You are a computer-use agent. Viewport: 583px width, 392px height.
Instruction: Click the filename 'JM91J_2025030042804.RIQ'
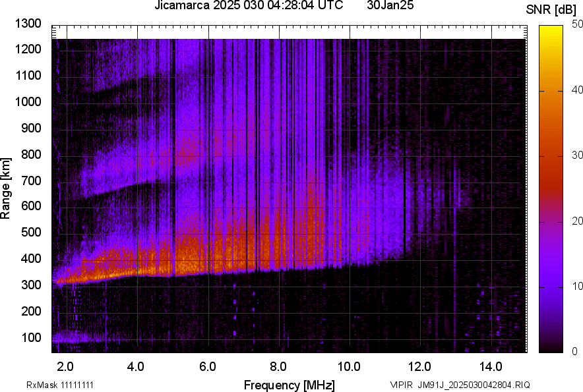click(x=474, y=385)
